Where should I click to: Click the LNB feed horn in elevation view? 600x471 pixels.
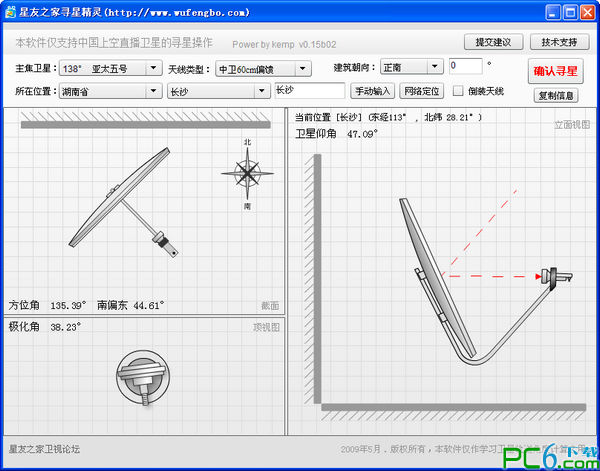[x=556, y=277]
